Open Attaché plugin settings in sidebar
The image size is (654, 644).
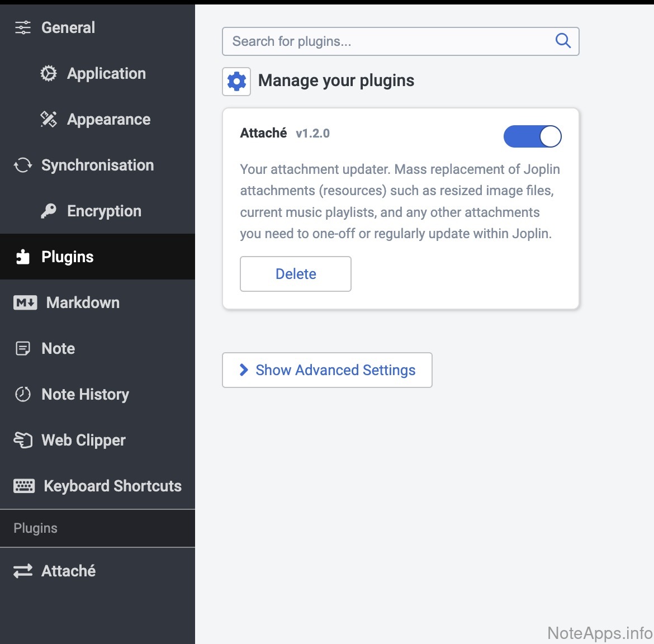click(68, 571)
